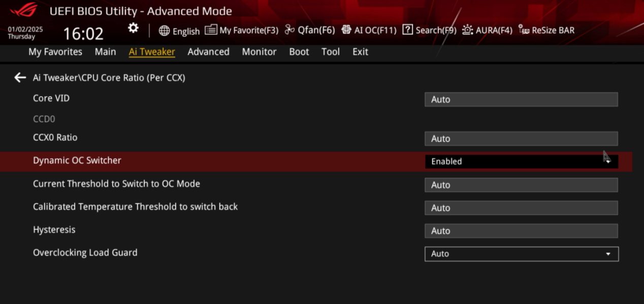Click the globe language icon
This screenshot has height=304, width=644.
tap(164, 31)
